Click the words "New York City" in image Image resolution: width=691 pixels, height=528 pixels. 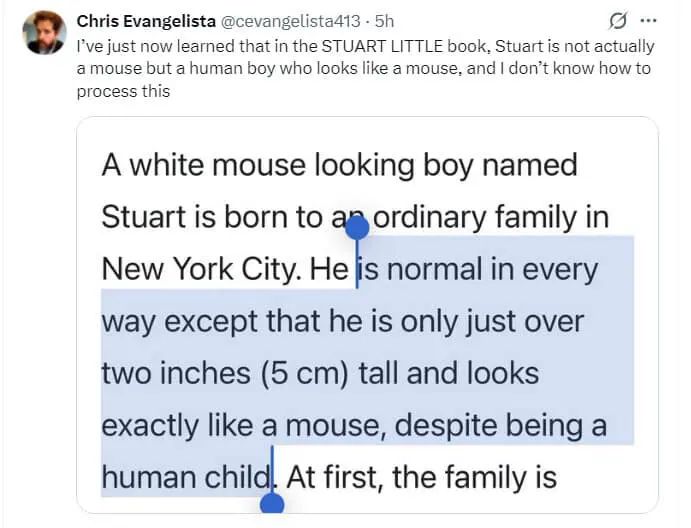point(201,269)
